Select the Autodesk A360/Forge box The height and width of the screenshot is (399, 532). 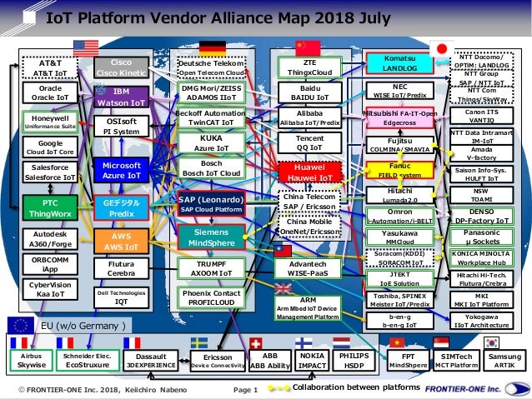50,239
